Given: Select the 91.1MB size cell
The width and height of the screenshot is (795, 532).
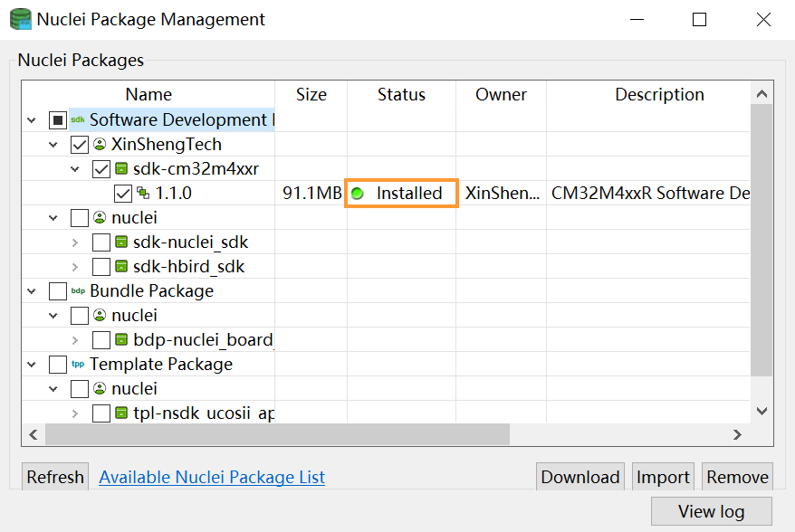Looking at the screenshot, I should click(x=311, y=193).
